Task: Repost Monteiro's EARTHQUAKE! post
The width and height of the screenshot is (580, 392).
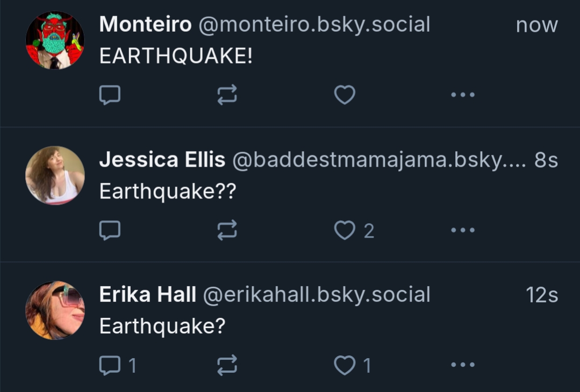Action: (x=227, y=95)
